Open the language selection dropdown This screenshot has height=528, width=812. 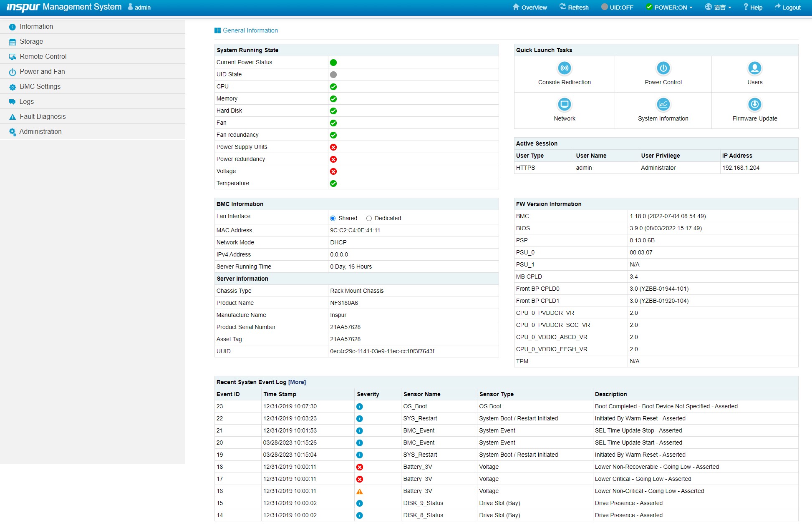click(x=718, y=7)
